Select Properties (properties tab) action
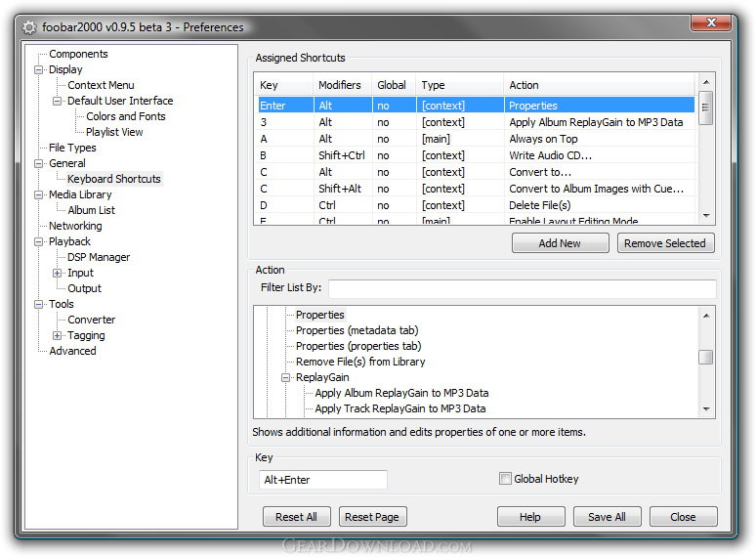The image size is (756, 557). pyautogui.click(x=358, y=346)
